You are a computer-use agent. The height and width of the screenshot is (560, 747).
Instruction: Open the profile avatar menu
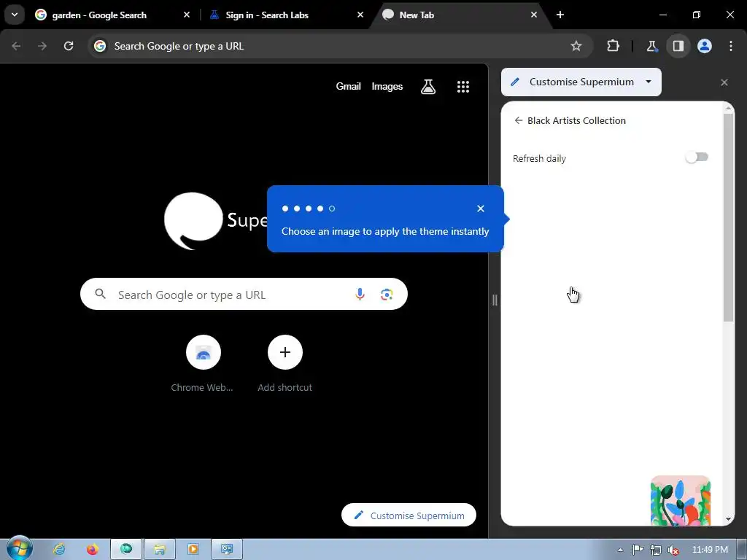tap(705, 46)
